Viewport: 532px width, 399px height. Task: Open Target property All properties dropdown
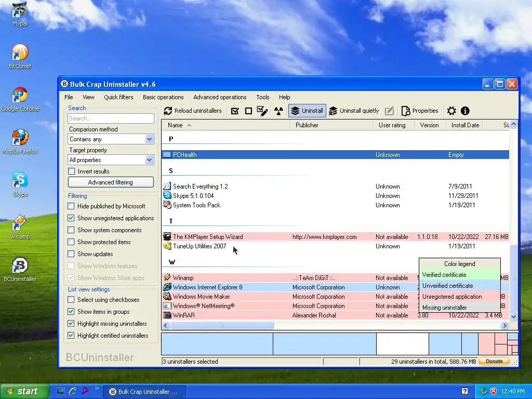coord(111,160)
